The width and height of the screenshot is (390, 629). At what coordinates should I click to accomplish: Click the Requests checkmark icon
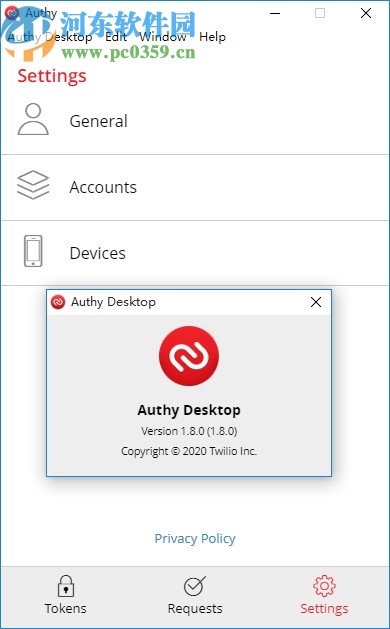(195, 586)
